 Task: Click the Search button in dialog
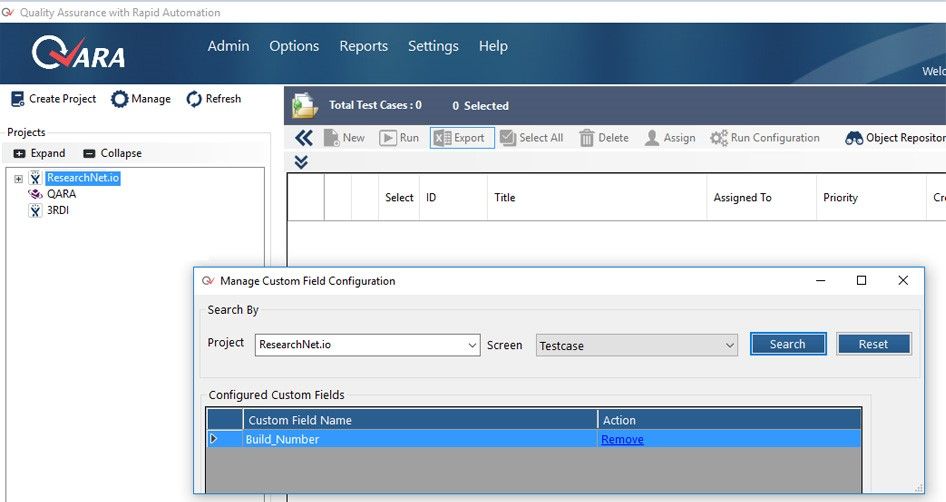[788, 344]
